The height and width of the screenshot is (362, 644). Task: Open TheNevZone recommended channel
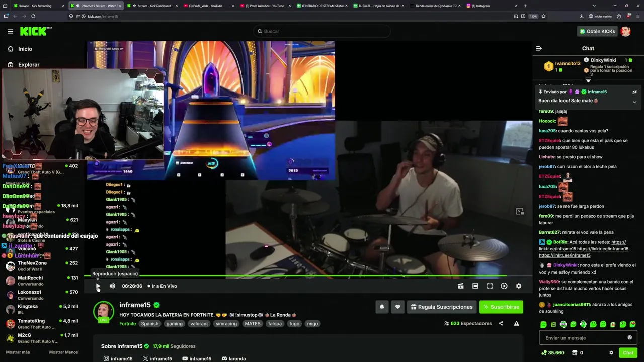click(42, 266)
